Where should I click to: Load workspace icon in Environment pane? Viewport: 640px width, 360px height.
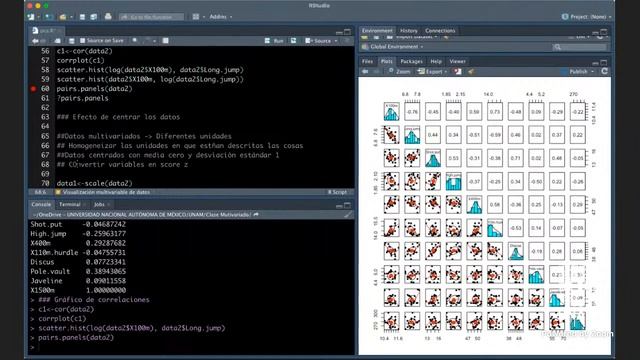point(364,37)
